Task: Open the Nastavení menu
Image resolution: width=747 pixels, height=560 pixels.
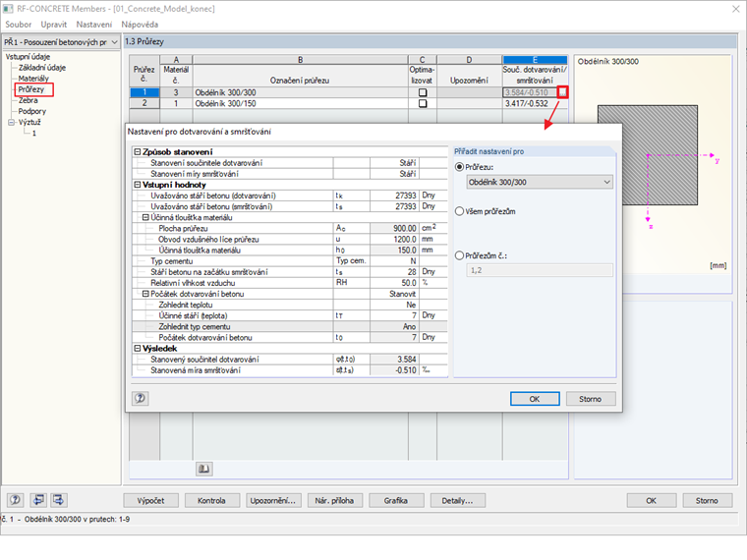Action: click(93, 25)
